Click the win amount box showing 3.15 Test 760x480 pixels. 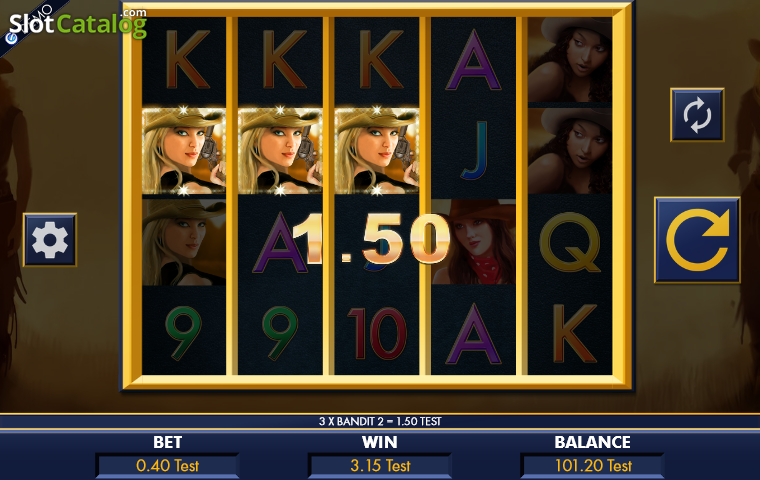(380, 466)
